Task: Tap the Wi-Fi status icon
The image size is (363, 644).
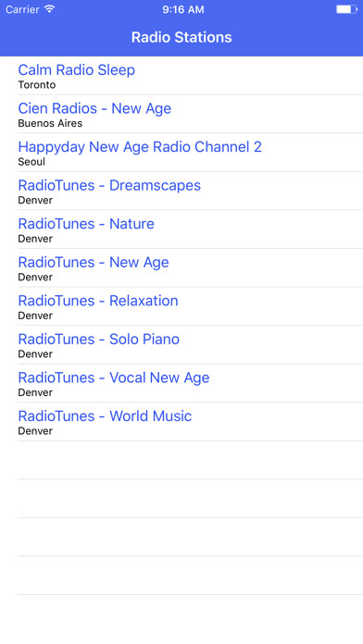Action: [x=49, y=9]
